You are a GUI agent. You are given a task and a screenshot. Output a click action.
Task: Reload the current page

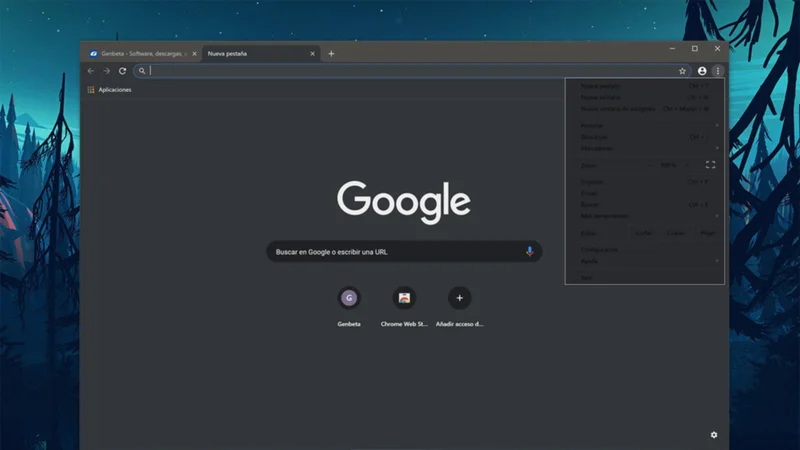(x=122, y=71)
